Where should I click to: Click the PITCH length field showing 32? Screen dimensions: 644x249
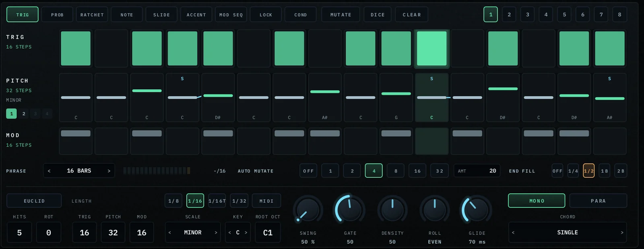tap(113, 232)
